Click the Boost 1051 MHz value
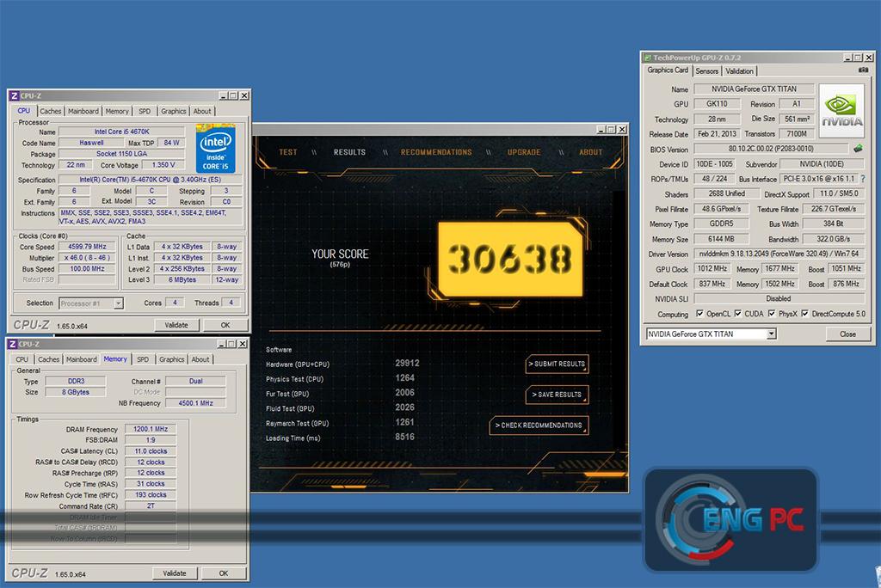This screenshot has height=588, width=881. 846,268
